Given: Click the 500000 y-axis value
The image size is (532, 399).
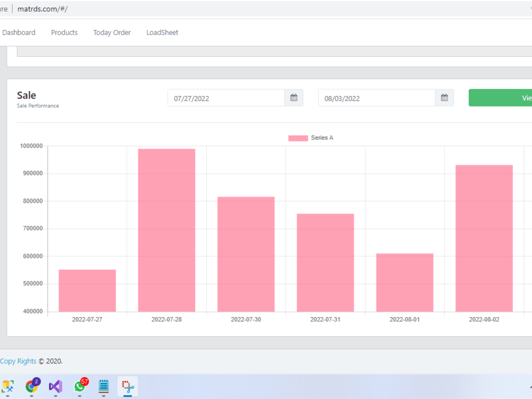Looking at the screenshot, I should point(33,284).
